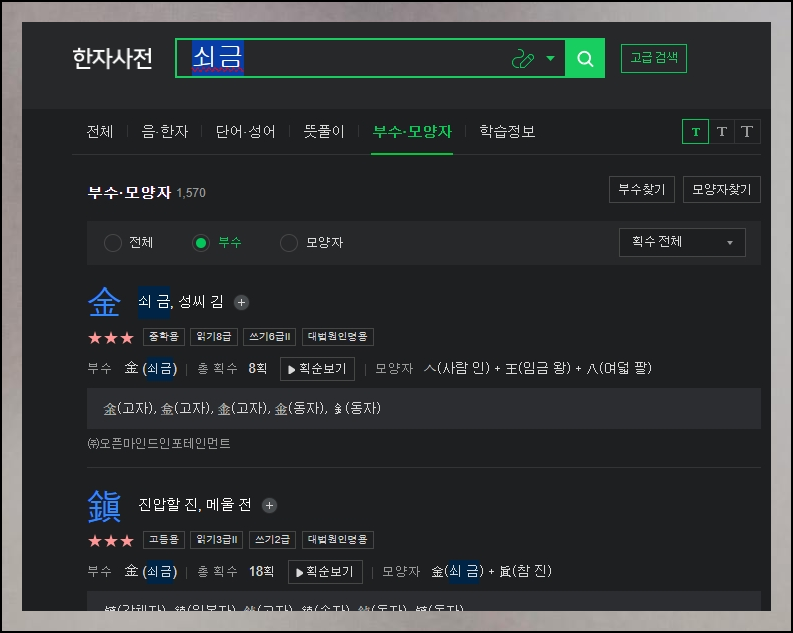Click the 八(여덟 팔) component link
This screenshot has width=793, height=633.
tap(619, 368)
